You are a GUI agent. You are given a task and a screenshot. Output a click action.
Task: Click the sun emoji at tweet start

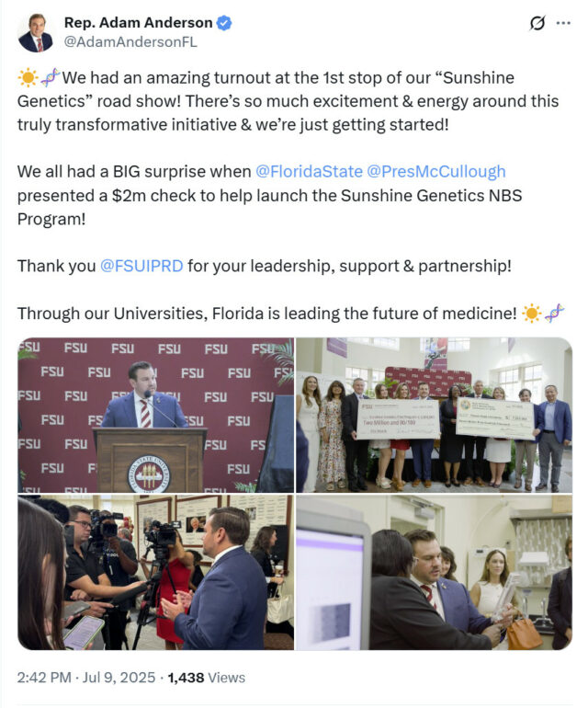28,77
